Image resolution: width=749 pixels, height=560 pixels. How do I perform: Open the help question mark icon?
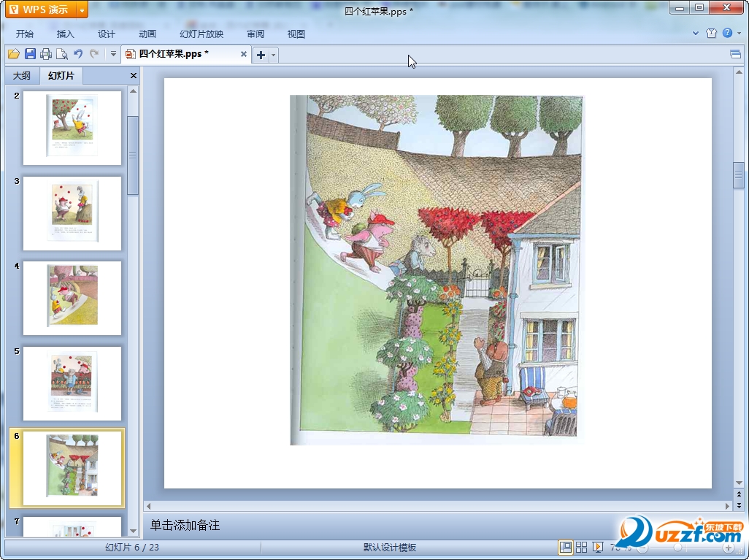pos(728,33)
